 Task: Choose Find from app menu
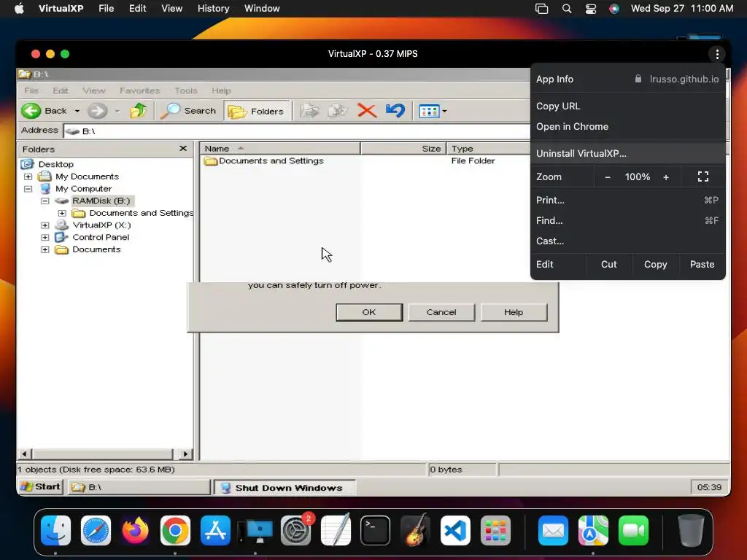pyautogui.click(x=627, y=220)
